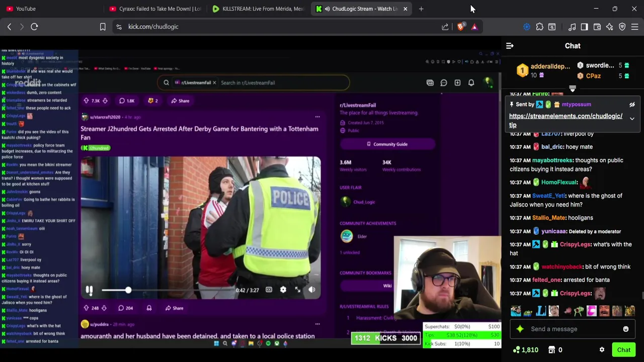Screen dimensions: 644x362
Task: Close the ChudLogic Stream tab
Action: (x=405, y=9)
